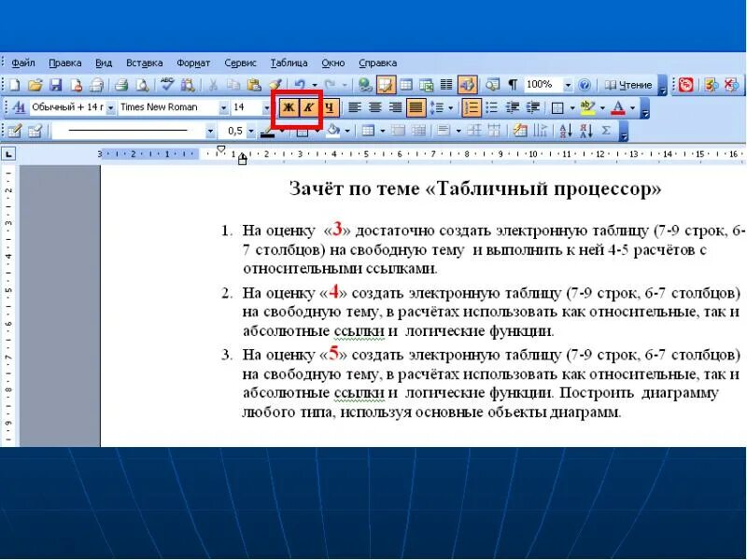The height and width of the screenshot is (560, 747).
Task: Sort descending Я-А in the tables toolbar
Action: tap(586, 131)
